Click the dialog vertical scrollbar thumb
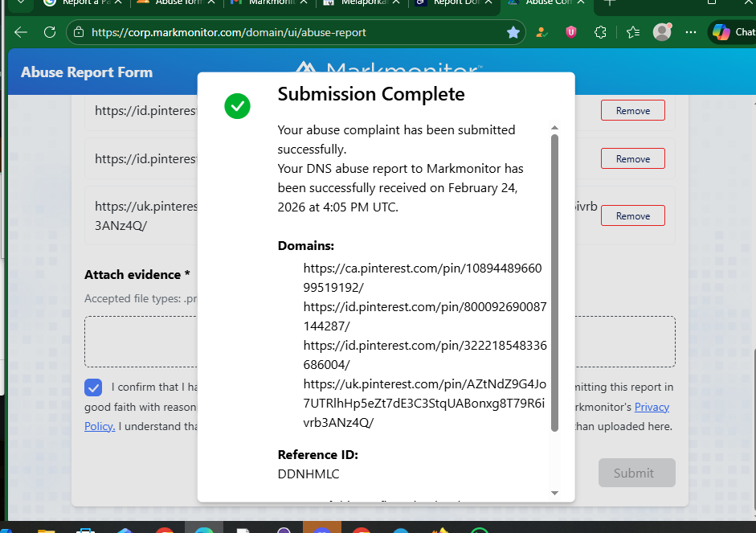756x533 pixels. pyautogui.click(x=554, y=283)
